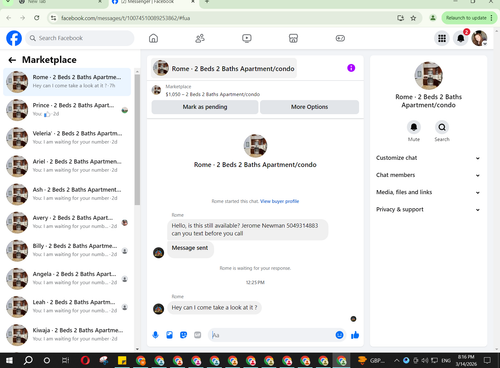Screen dimensions: 500x368
Task: Attach a photo file to message
Action: coord(169,335)
